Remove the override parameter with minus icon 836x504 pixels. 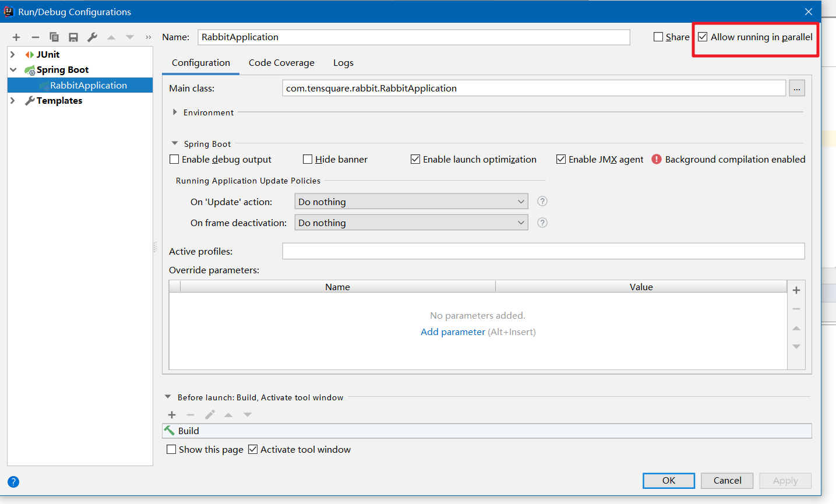pos(796,309)
